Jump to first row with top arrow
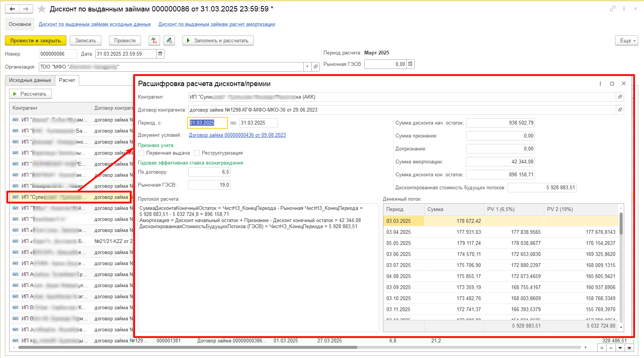Screen dimensions: 644x358 point(602,348)
